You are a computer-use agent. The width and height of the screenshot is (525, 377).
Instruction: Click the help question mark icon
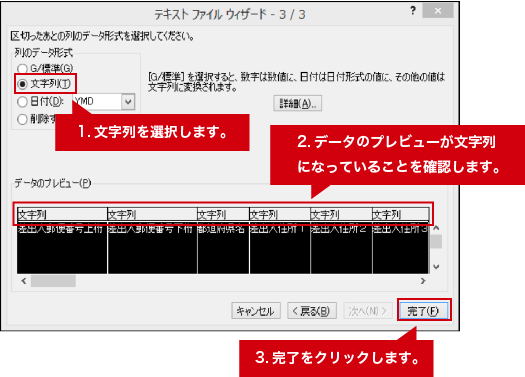pos(413,11)
